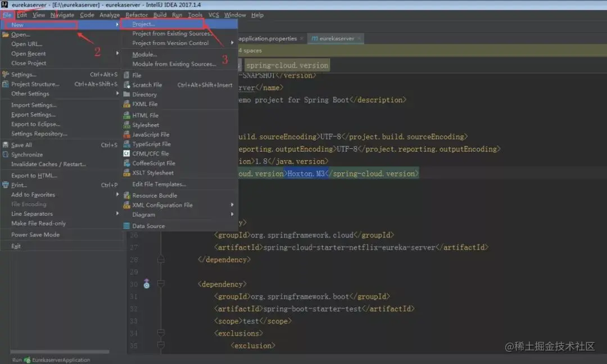Viewport: 607px width, 364px height.
Task: Switch to the application.properties tab
Action: point(268,38)
